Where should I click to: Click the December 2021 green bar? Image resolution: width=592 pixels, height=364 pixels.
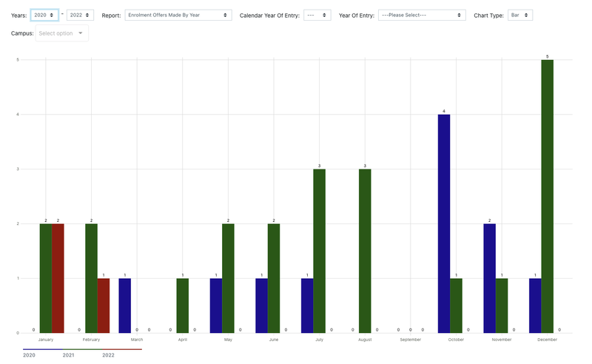coord(547,196)
